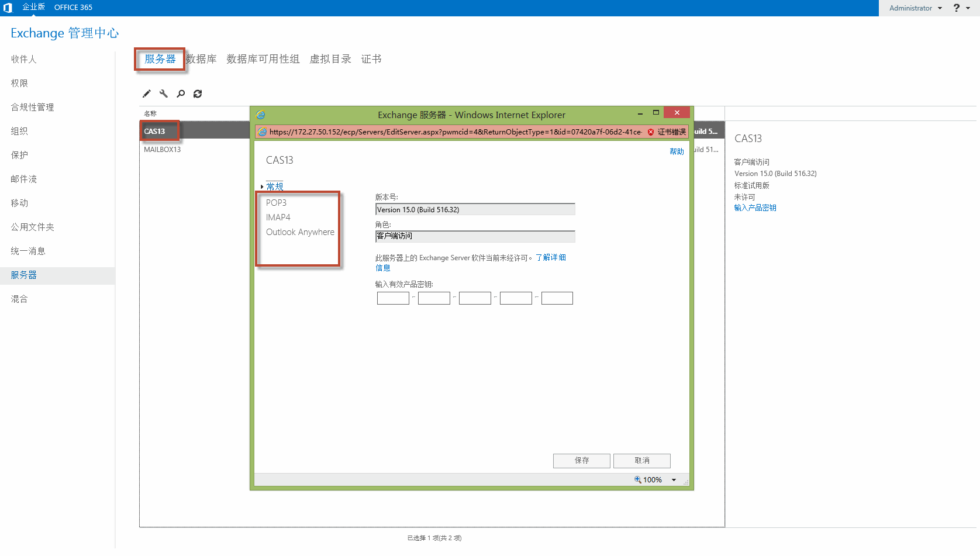
Task: Open 统一消息 in the left navigation
Action: pos(28,251)
